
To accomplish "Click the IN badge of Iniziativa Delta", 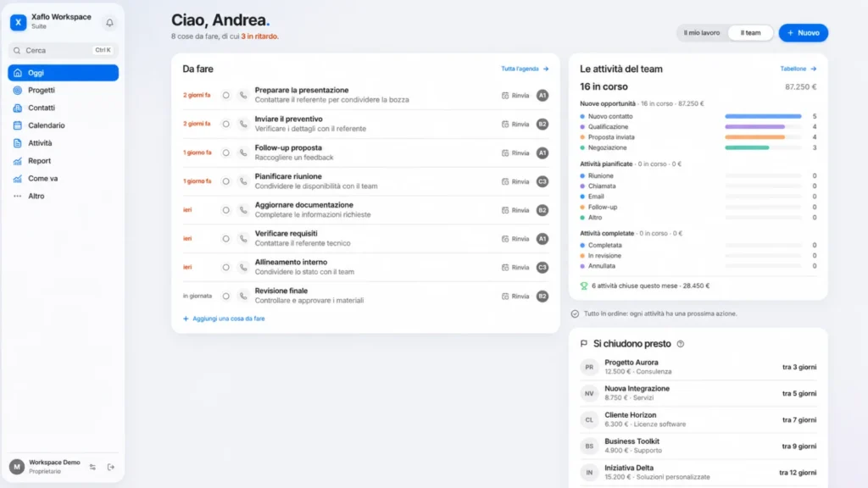I will tap(589, 473).
